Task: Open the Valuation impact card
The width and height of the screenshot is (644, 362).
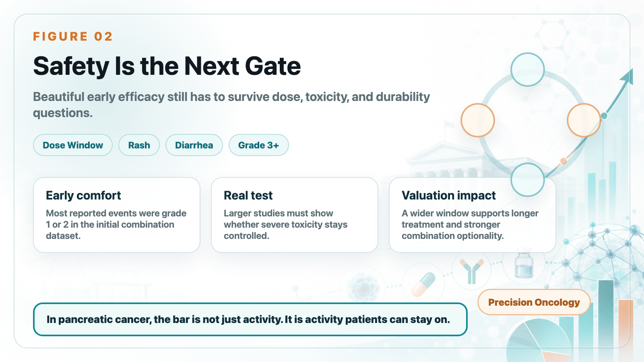Action: [x=473, y=215]
